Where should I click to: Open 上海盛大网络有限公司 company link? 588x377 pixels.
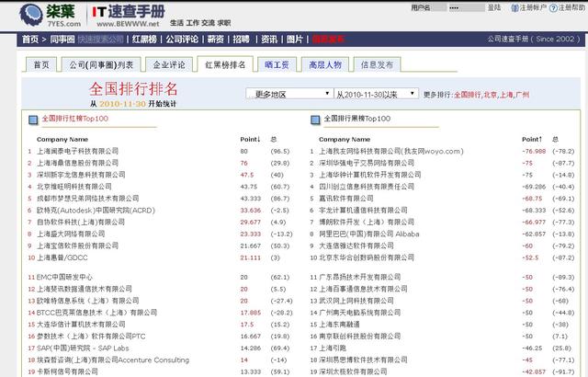[71, 234]
